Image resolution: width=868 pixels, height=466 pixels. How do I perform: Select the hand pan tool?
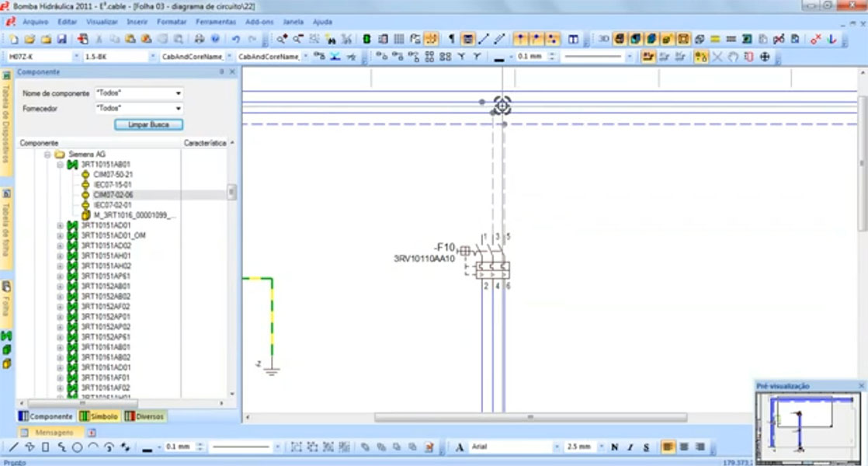tap(733, 57)
